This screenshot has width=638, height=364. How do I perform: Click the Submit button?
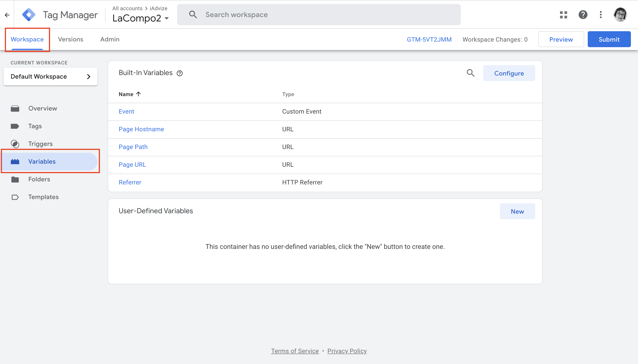(609, 39)
